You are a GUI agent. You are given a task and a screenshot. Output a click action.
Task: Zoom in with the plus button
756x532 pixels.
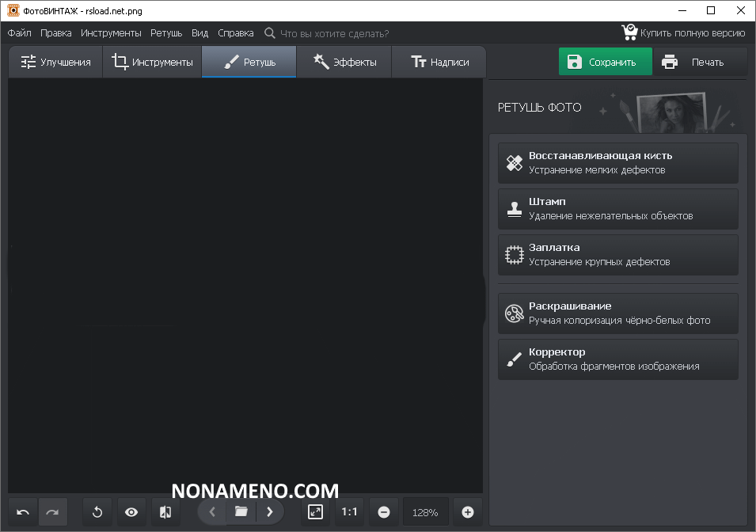point(467,512)
